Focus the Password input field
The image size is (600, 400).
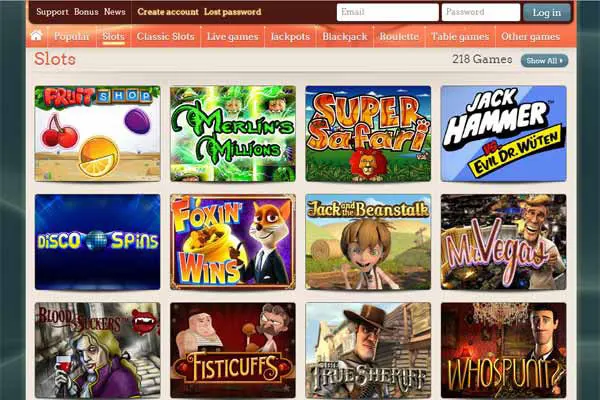[481, 12]
